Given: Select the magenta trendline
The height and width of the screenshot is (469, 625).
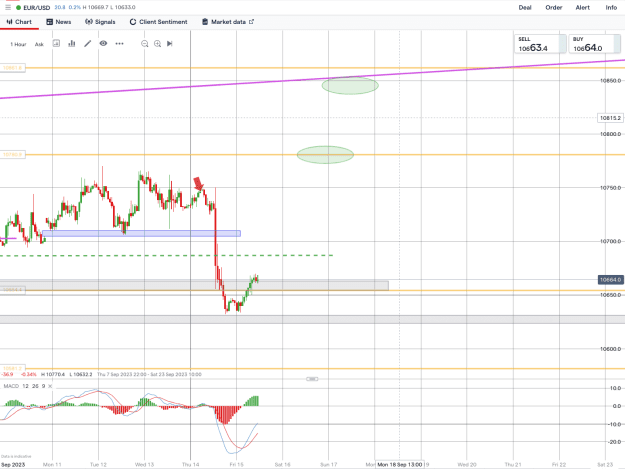Looking at the screenshot, I should (x=312, y=79).
